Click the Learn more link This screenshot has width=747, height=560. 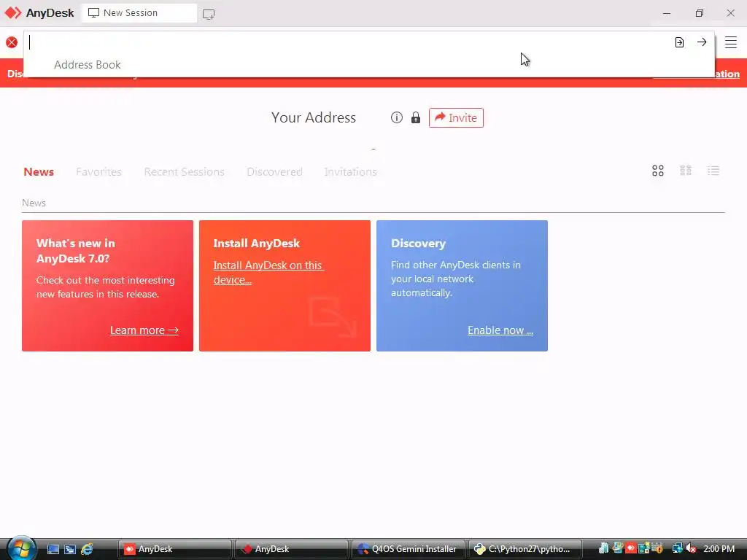[x=144, y=330]
